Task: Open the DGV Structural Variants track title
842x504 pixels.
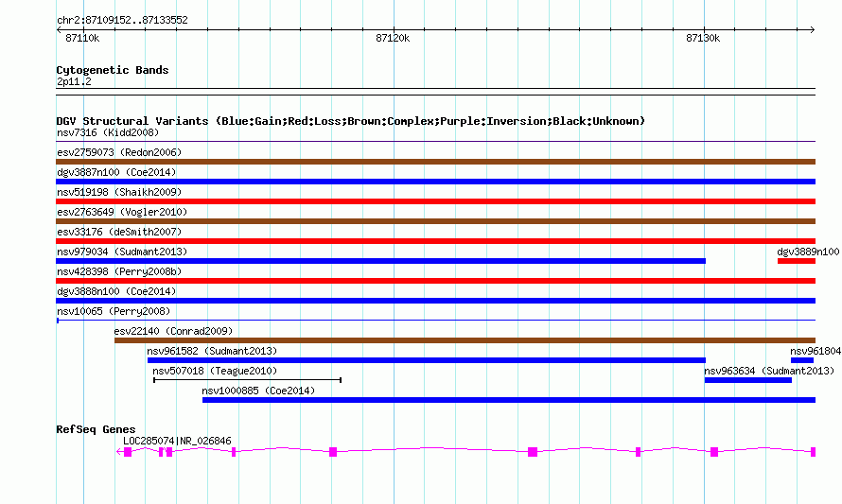Action: tap(351, 121)
